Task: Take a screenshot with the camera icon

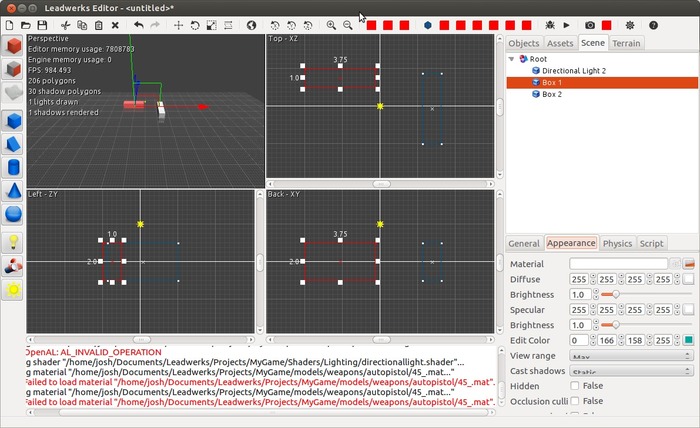Action: [590, 25]
